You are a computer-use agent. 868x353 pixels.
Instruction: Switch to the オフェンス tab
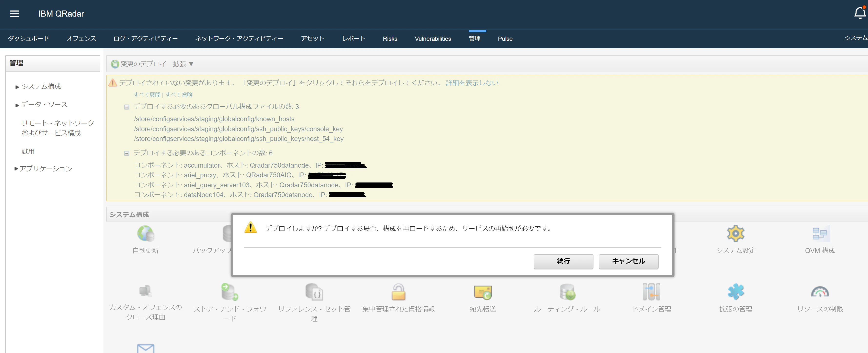coord(81,38)
